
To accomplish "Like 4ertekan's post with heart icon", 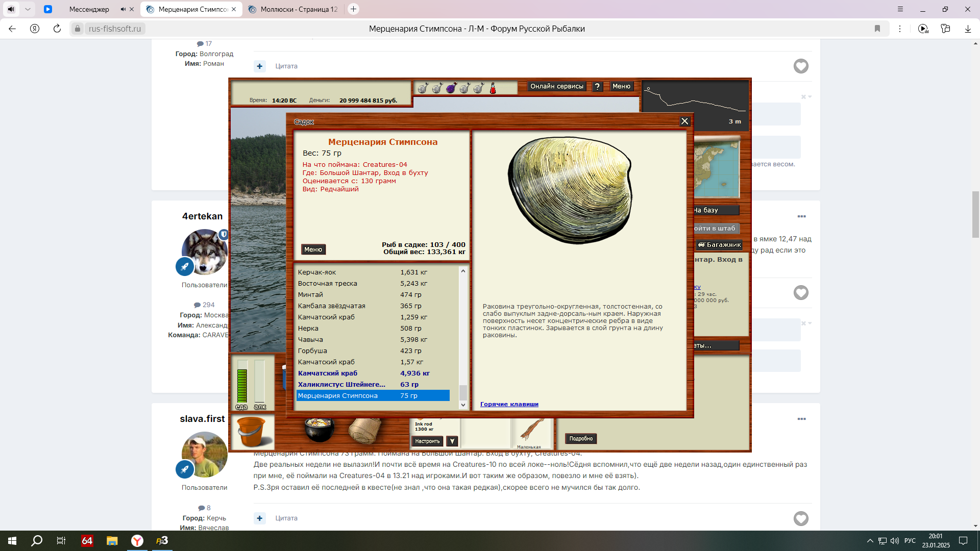I will [801, 292].
